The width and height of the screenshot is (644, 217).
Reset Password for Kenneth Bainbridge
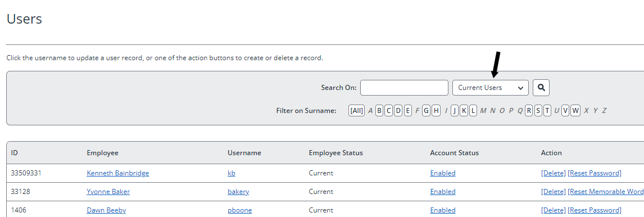tap(595, 173)
